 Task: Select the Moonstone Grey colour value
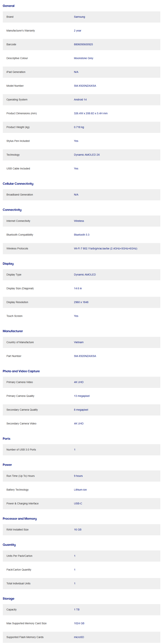[84, 58]
